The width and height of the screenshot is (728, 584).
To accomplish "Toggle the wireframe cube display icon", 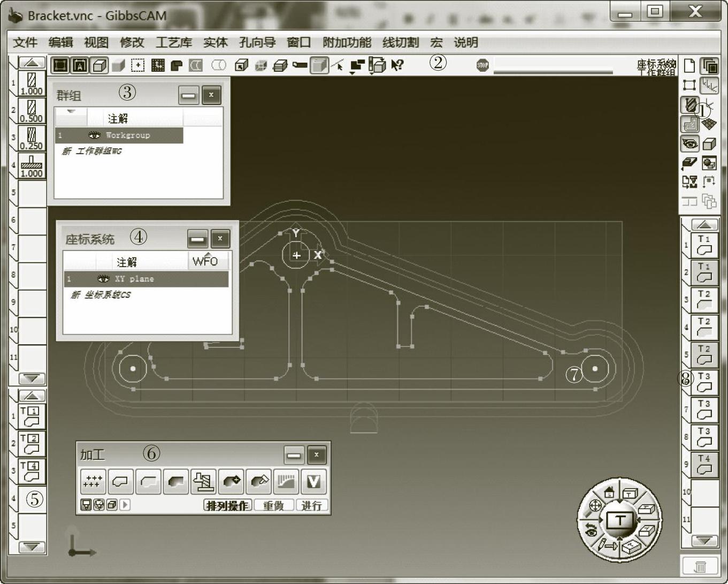I will click(99, 65).
